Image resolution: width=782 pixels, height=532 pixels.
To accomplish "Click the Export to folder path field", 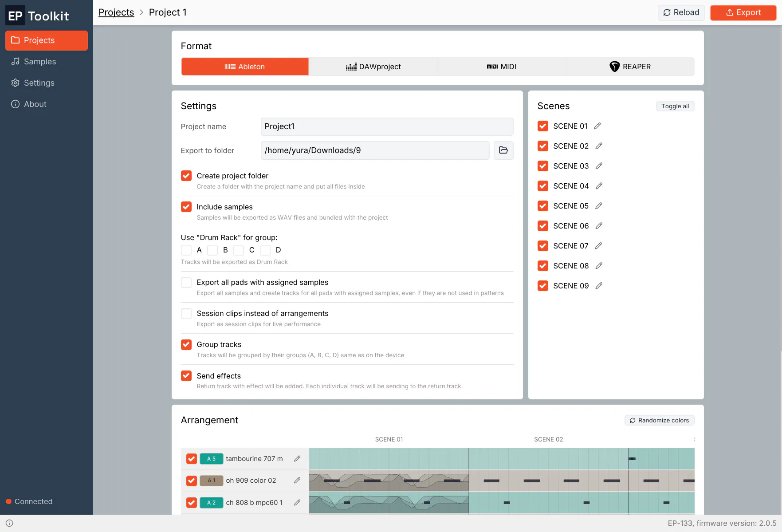I will pos(375,150).
